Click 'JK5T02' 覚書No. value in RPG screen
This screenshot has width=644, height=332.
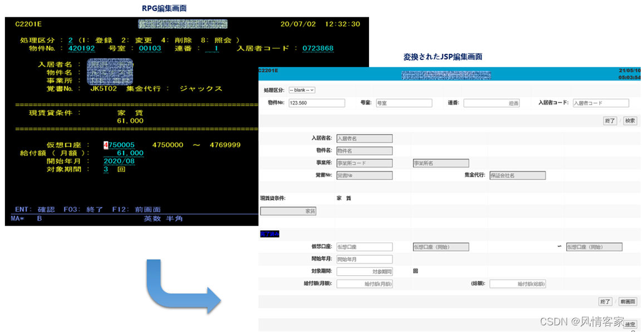tap(104, 88)
